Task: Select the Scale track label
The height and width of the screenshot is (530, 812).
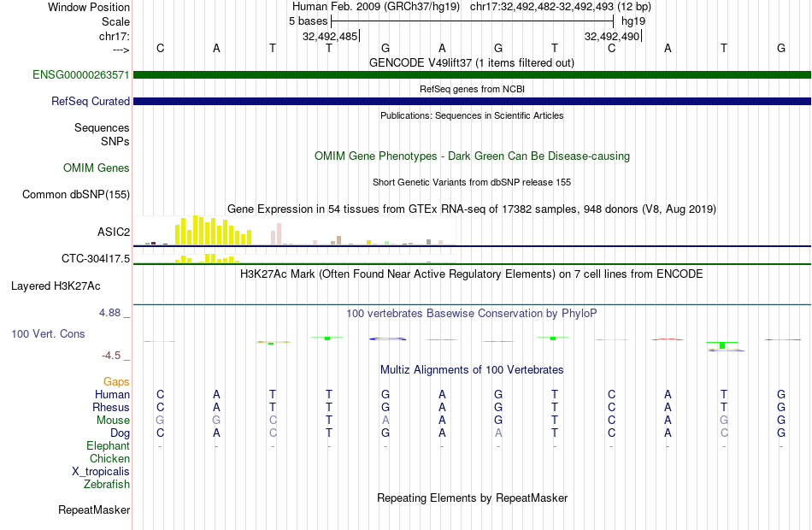Action: [x=115, y=21]
